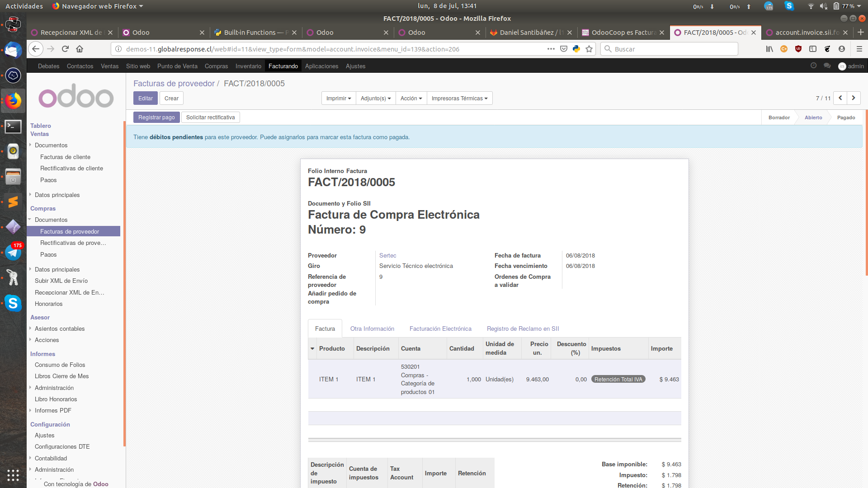Viewport: 868px width, 488px height.
Task: Mute the system volume indicator
Action: 824,6
